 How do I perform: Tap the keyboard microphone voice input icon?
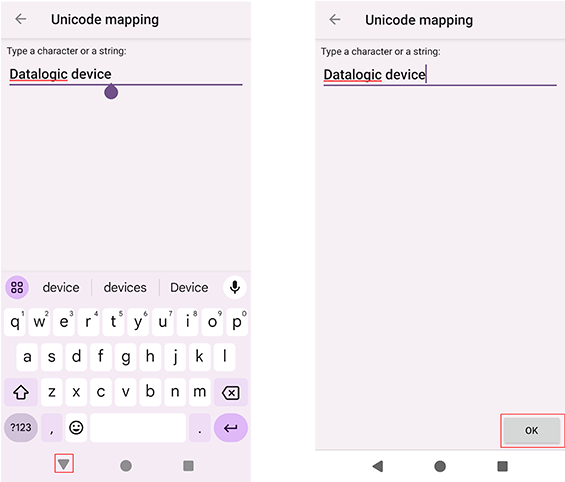click(x=235, y=287)
